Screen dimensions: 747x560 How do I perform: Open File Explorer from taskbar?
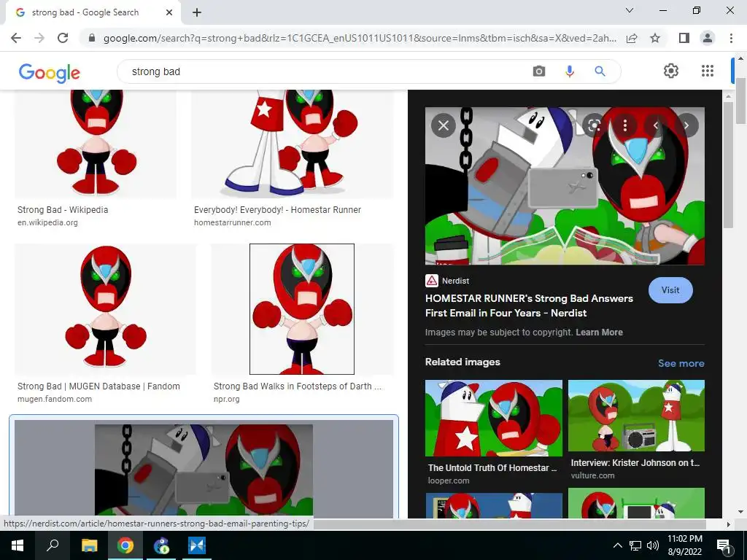89,545
